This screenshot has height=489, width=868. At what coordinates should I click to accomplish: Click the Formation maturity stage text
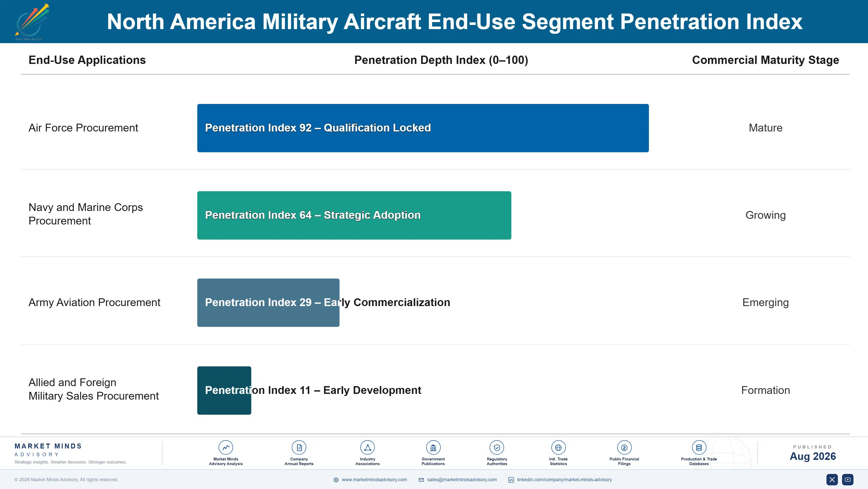[765, 390]
